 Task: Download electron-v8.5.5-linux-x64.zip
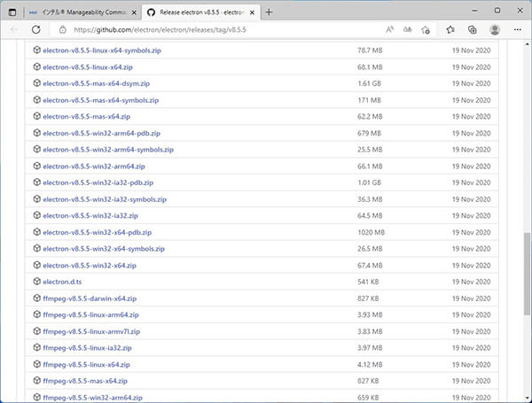pyautogui.click(x=88, y=67)
